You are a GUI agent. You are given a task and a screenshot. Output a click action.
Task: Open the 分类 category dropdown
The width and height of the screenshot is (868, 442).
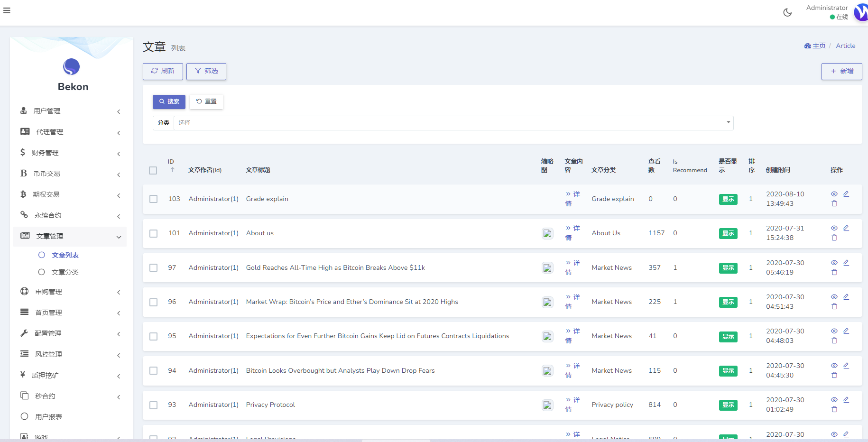point(453,123)
